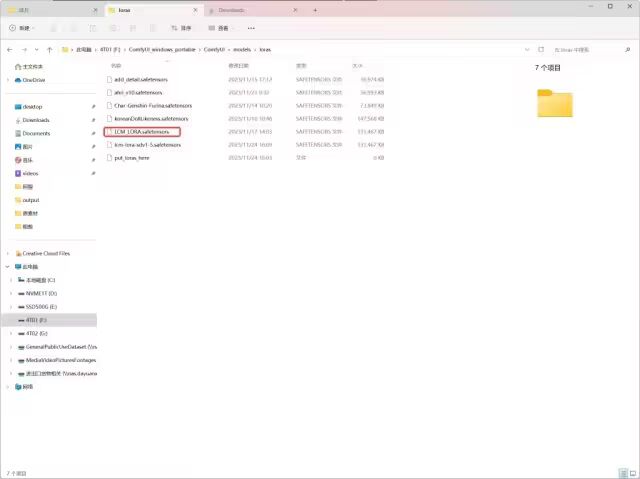Image resolution: width=640 pixels, height=479 pixels.
Task: Expand the 4T02 (G:) drive node
Action: click(11, 333)
